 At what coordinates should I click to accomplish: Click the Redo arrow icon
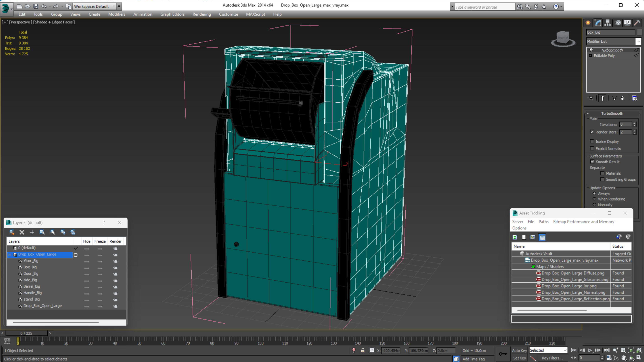point(56,6)
